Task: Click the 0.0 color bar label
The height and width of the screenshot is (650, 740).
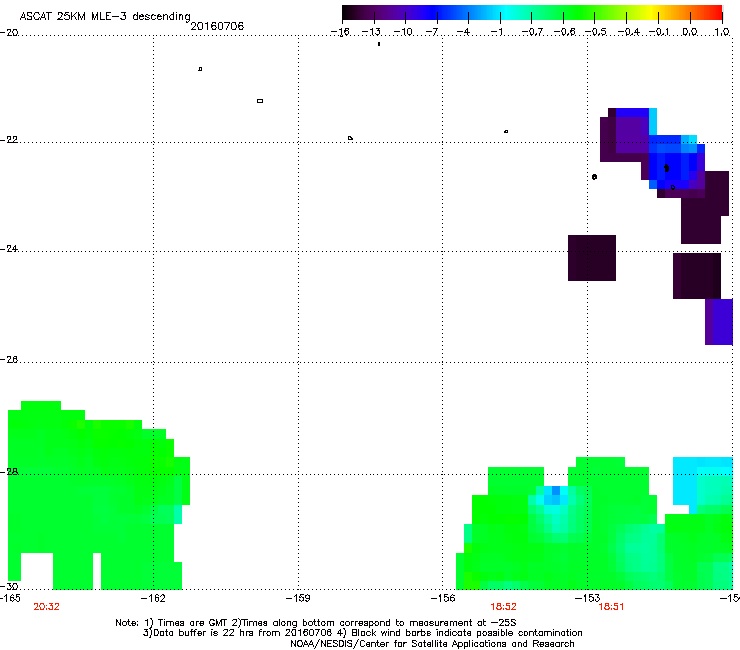Action: [x=690, y=32]
